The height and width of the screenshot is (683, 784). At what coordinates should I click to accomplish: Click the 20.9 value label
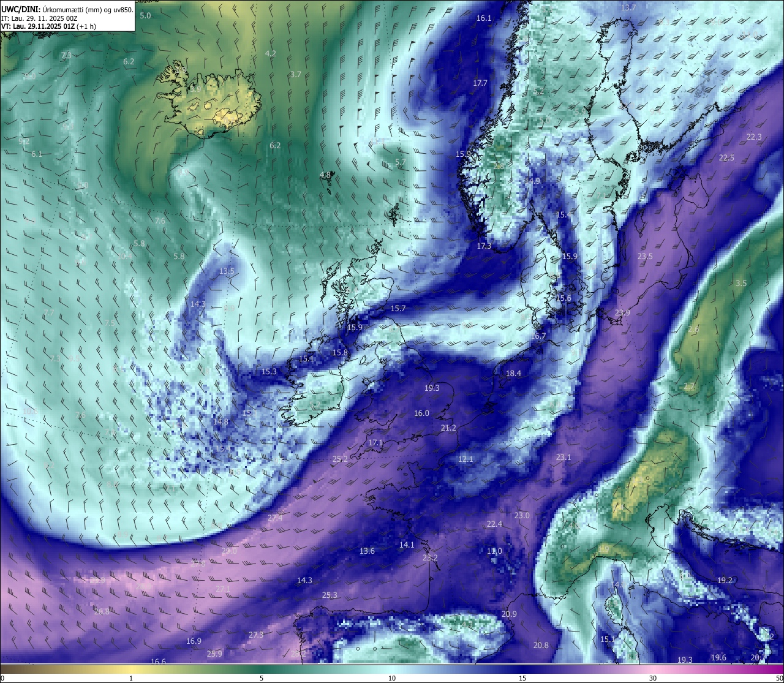(509, 614)
